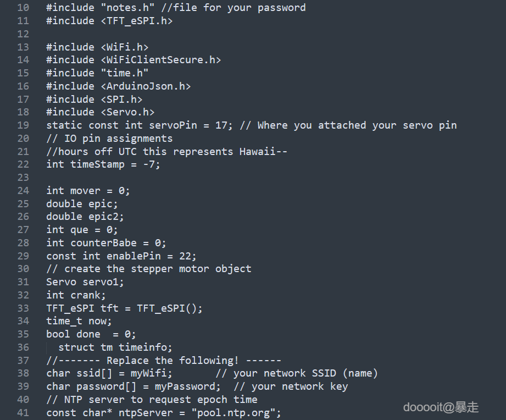Click the timeStamp variable declaration
The width and height of the screenshot is (506, 420).
click(103, 164)
